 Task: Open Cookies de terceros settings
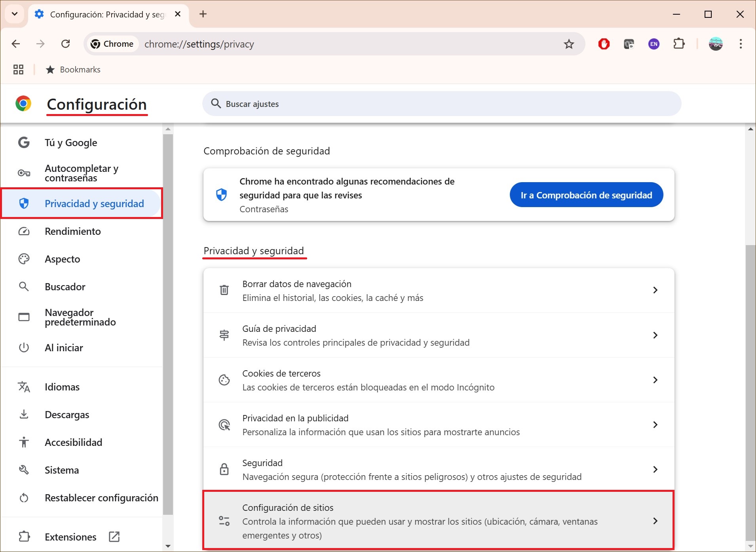[x=439, y=380]
